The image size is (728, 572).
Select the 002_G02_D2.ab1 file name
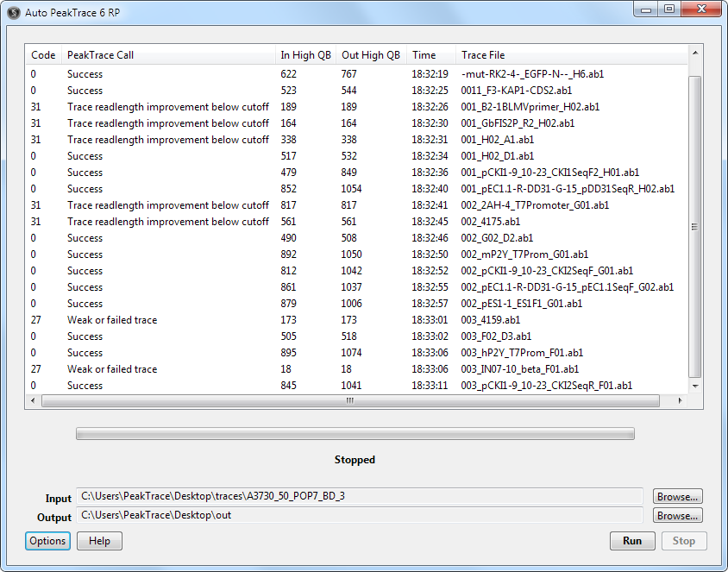click(x=497, y=238)
